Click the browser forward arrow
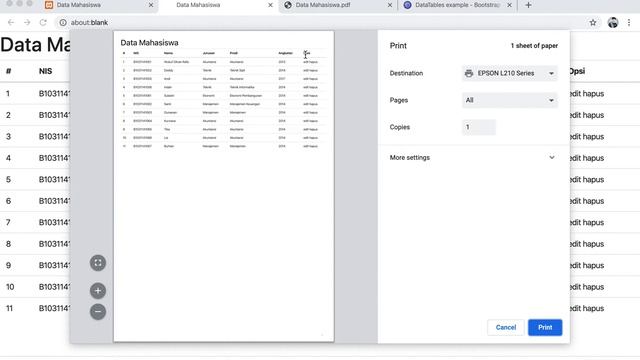This screenshot has height=360, width=640. pyautogui.click(x=27, y=22)
